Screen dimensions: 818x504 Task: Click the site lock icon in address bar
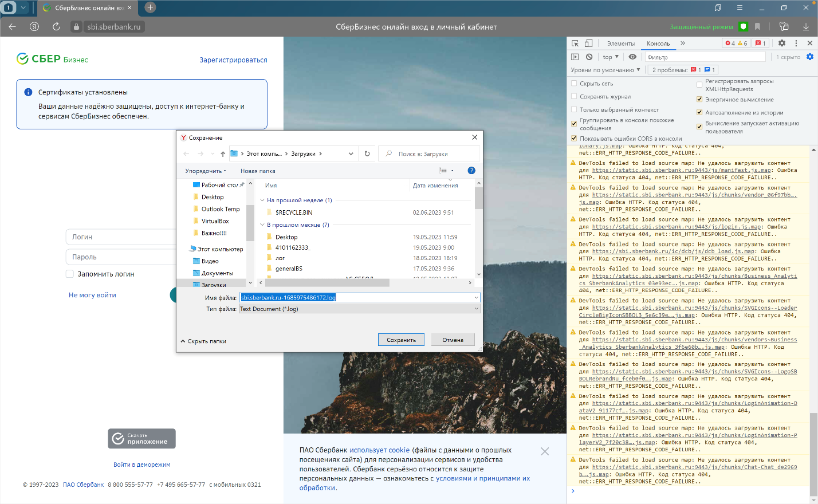click(x=76, y=26)
